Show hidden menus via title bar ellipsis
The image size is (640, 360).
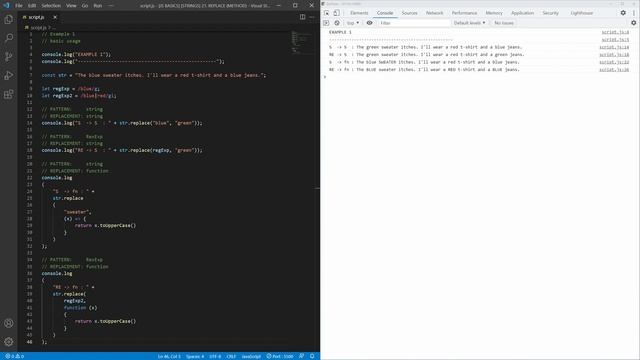pos(111,6)
